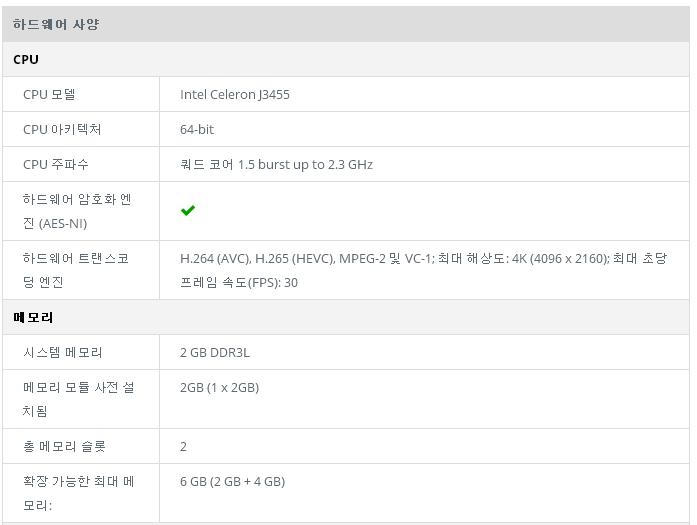Click the CPU 아키텍처 label
The width and height of the screenshot is (697, 525).
[x=62, y=129]
